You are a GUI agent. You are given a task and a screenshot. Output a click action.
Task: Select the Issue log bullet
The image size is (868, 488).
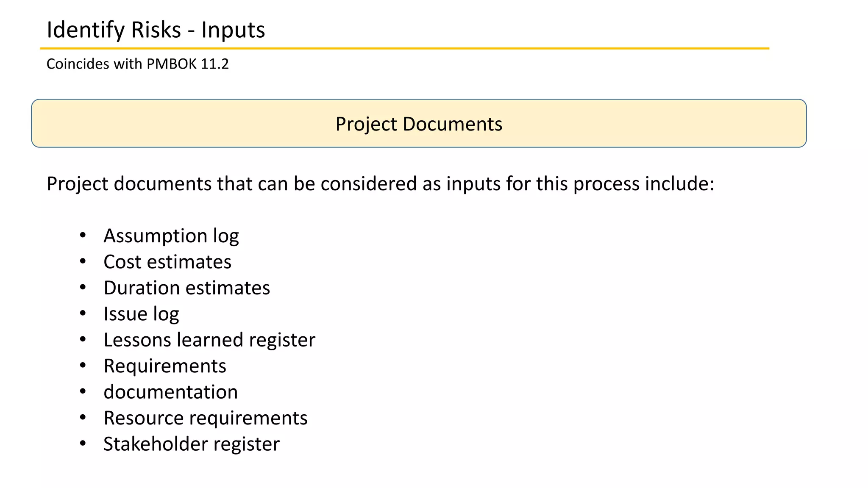tap(141, 314)
